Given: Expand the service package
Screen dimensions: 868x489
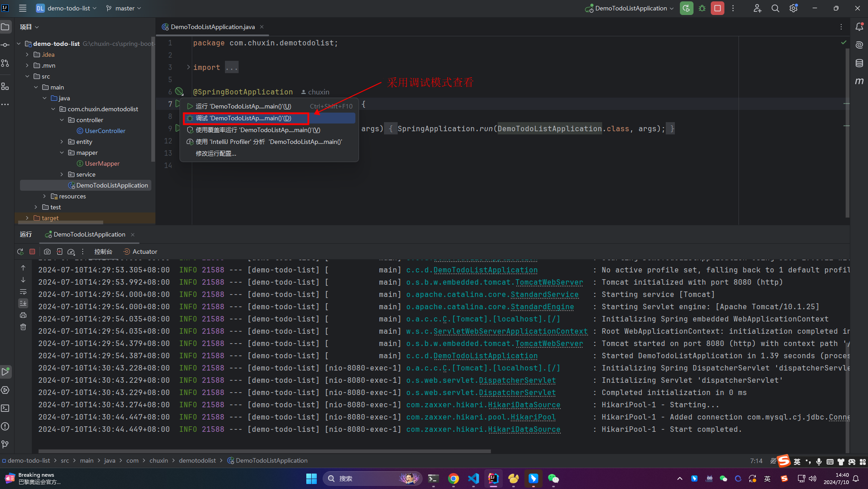Looking at the screenshot, I should (x=62, y=174).
